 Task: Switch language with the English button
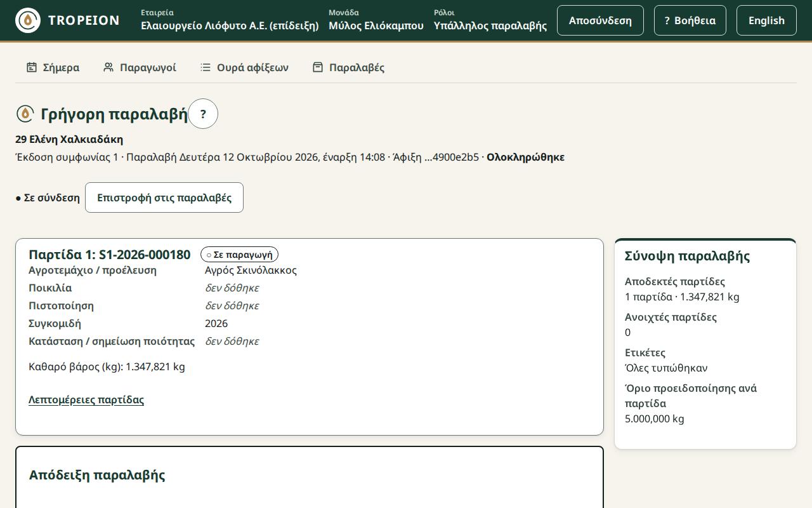click(x=766, y=20)
